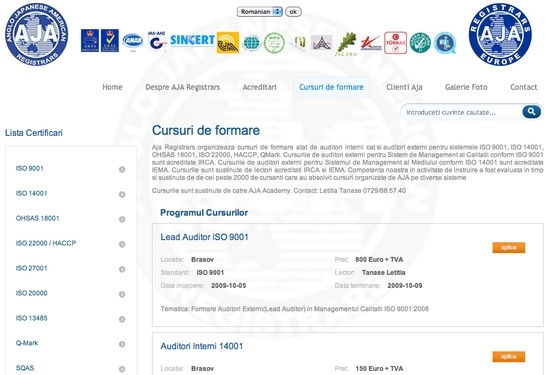Click the arrow icon beside SQAS
Viewport: 550px width, 375px height.
[x=122, y=369]
